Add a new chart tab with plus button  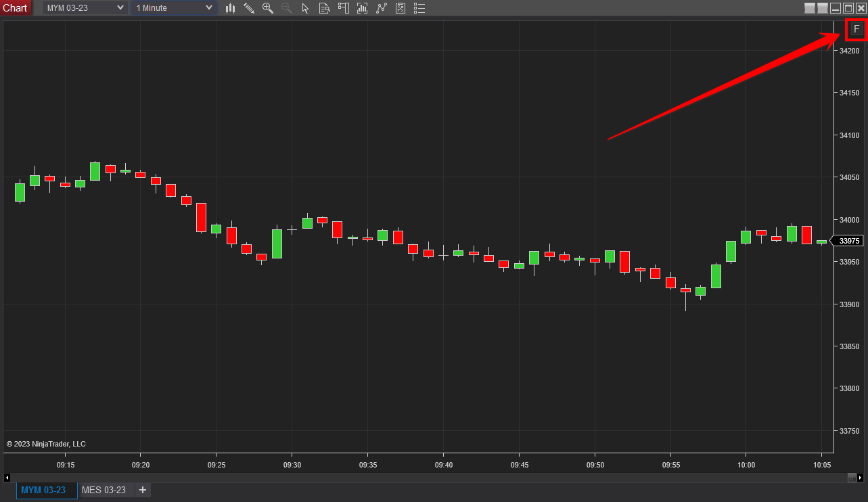pos(142,490)
